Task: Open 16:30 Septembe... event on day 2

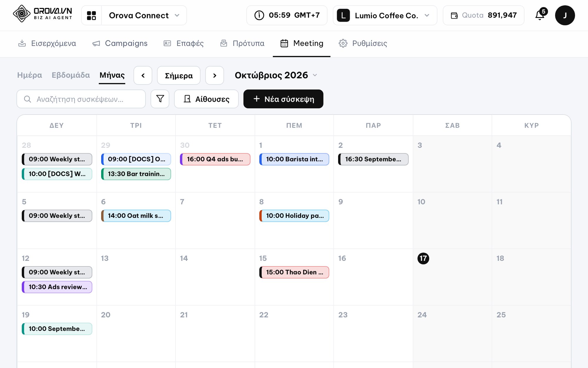Action: click(x=373, y=159)
